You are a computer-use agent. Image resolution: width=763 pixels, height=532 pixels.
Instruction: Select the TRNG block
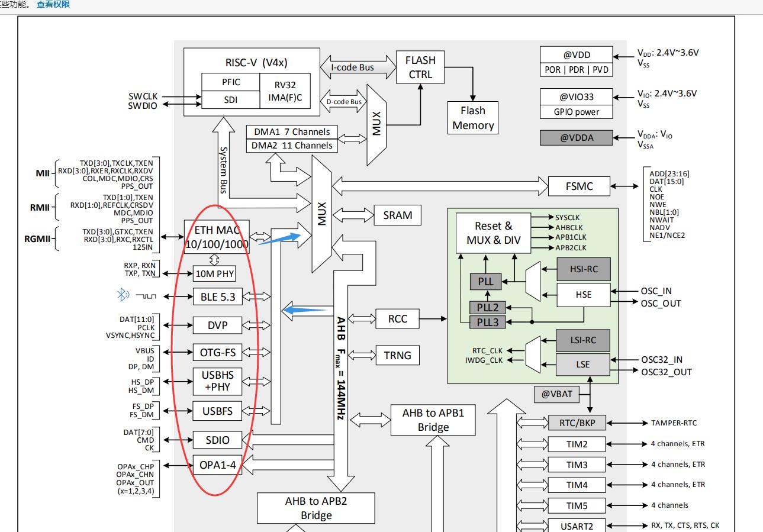tap(398, 355)
